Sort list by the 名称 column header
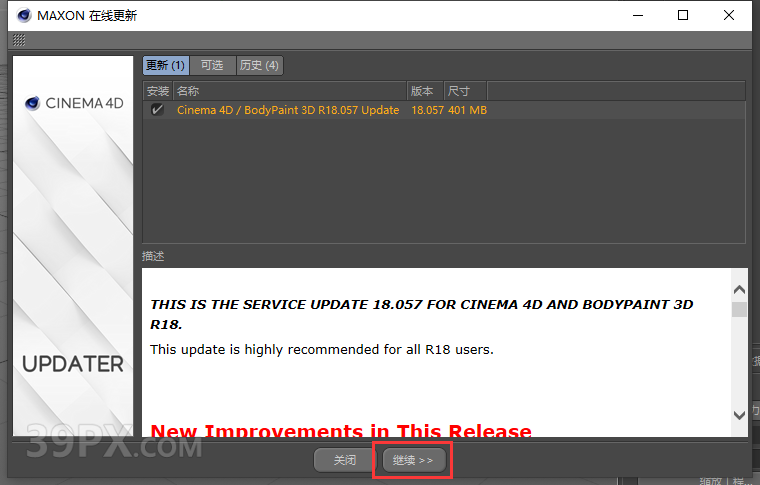This screenshot has height=485, width=760. coord(290,91)
